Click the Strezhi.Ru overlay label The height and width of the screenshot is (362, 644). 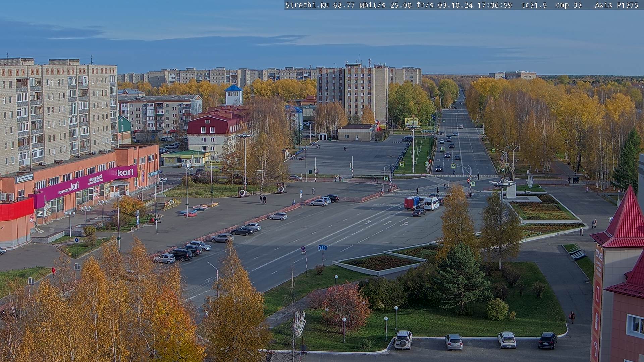tap(307, 5)
